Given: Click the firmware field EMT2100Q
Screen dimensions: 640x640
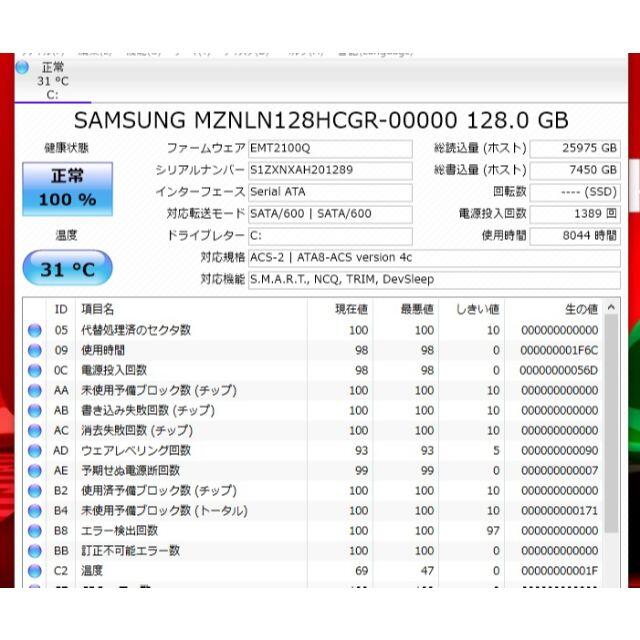Looking at the screenshot, I should click(x=330, y=148).
